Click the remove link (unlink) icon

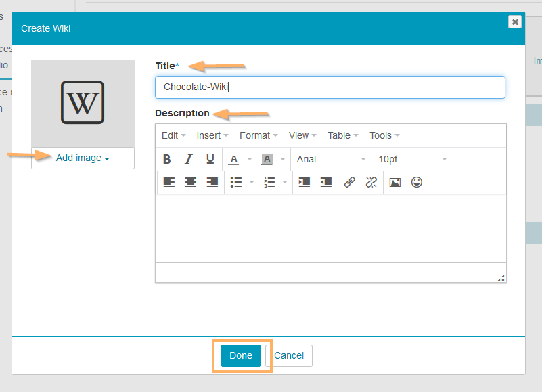click(x=371, y=182)
